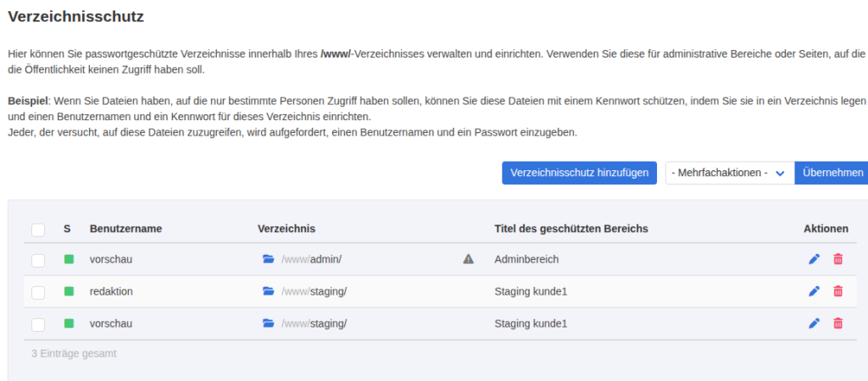Click the green status square of redaktion row
The width and height of the screenshot is (868, 381).
70,291
